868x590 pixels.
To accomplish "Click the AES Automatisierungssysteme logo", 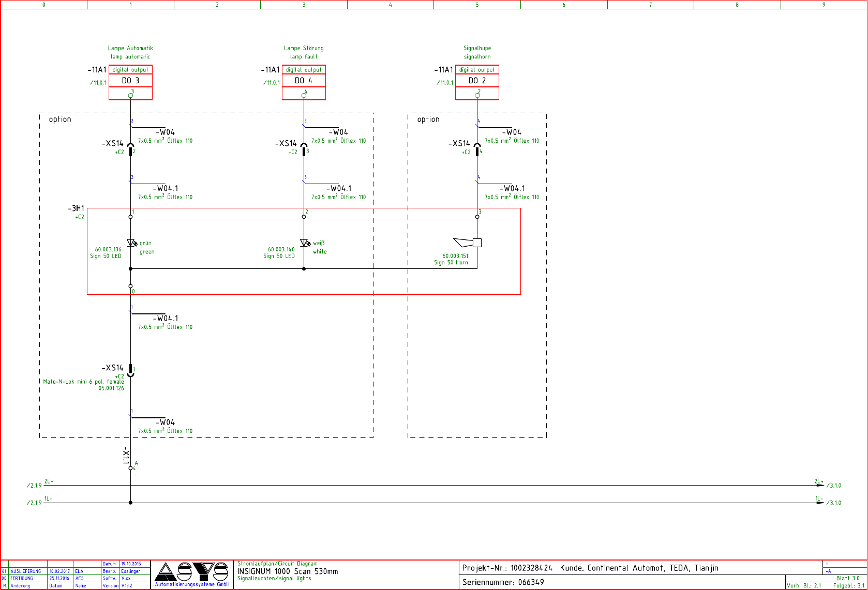I will point(192,574).
